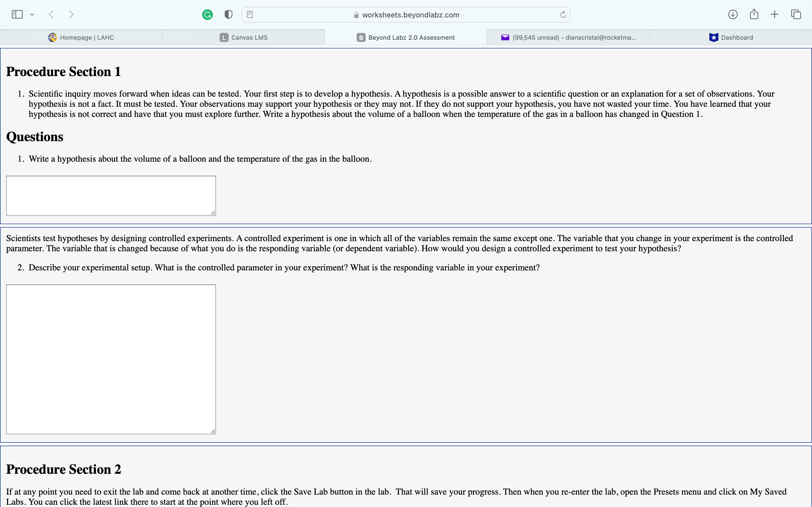Open the sidebar options chevron
The image size is (812, 507).
pyautogui.click(x=32, y=14)
